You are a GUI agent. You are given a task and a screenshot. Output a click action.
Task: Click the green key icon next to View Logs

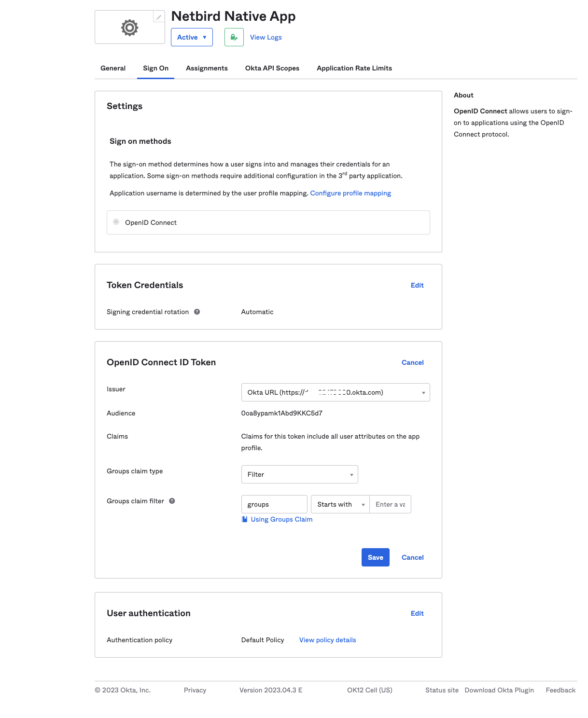[234, 37]
